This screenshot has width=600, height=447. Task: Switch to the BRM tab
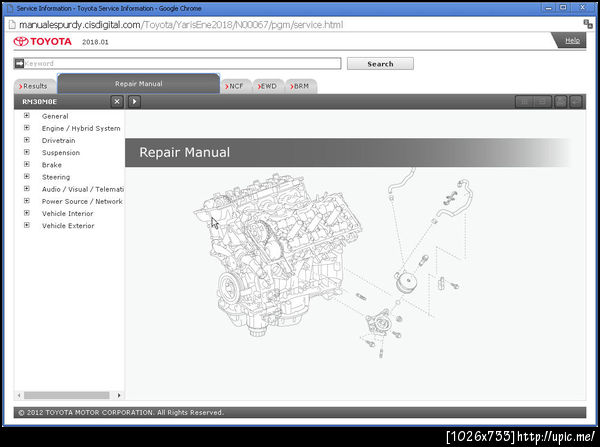[x=301, y=86]
